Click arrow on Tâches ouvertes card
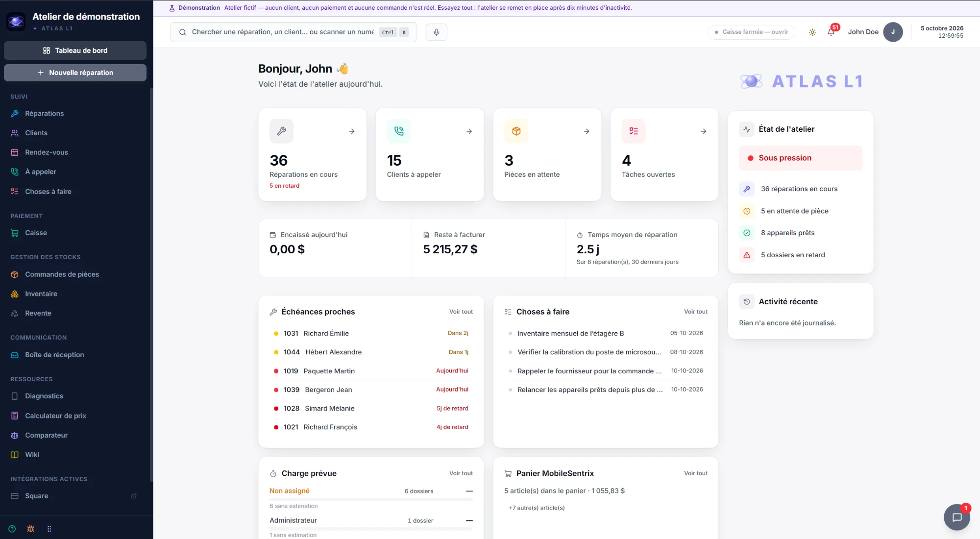 [x=704, y=131]
